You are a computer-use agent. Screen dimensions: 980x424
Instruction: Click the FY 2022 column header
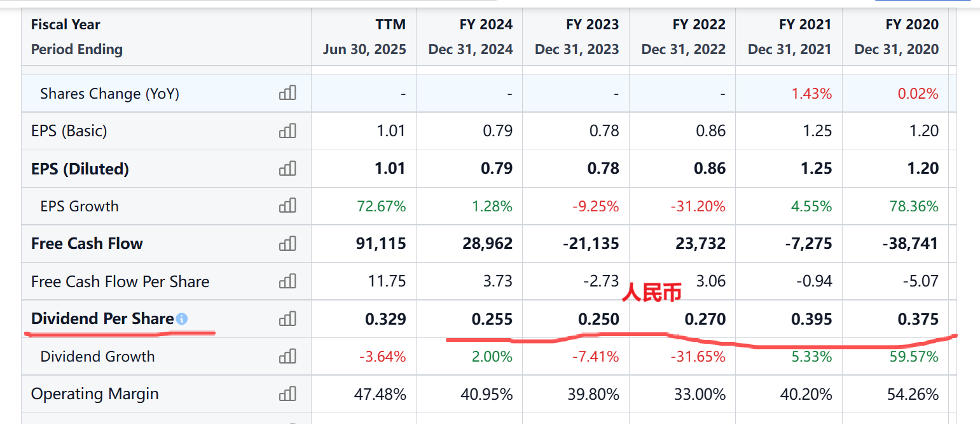tap(699, 24)
